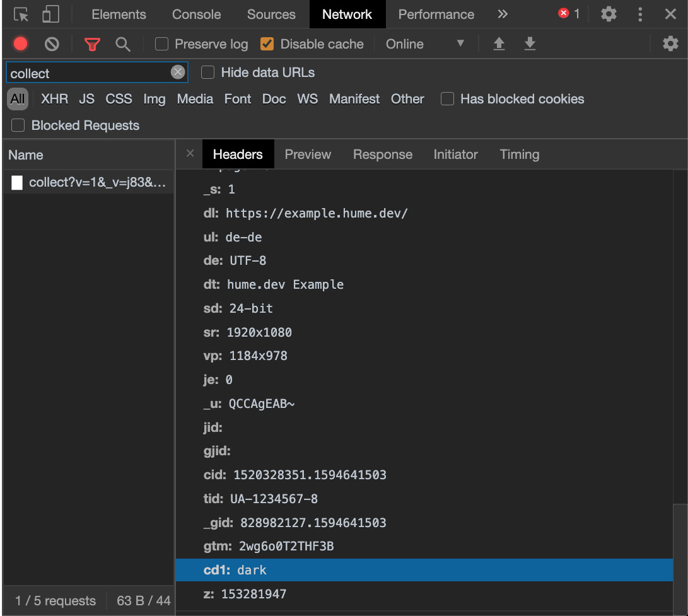Clear the collect filter text

178,73
